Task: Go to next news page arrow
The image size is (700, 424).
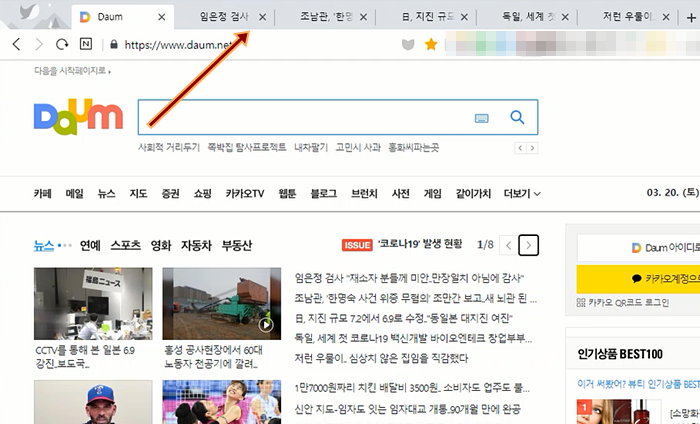Action: pyautogui.click(x=529, y=245)
